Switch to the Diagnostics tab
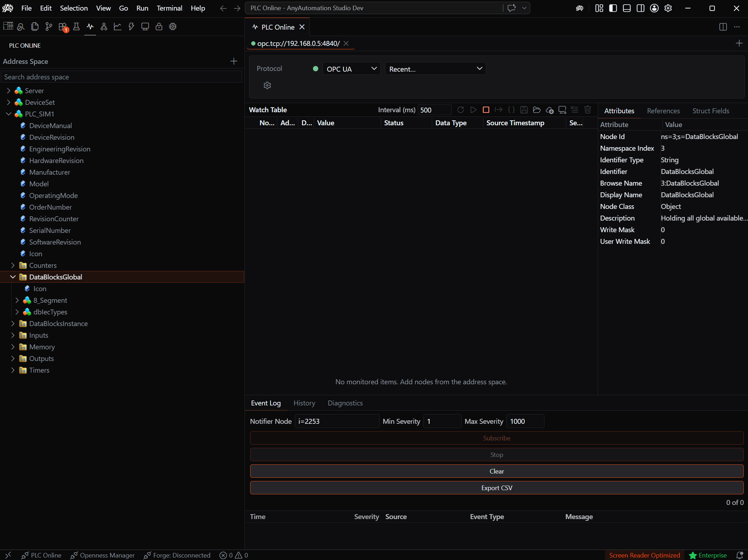 345,403
